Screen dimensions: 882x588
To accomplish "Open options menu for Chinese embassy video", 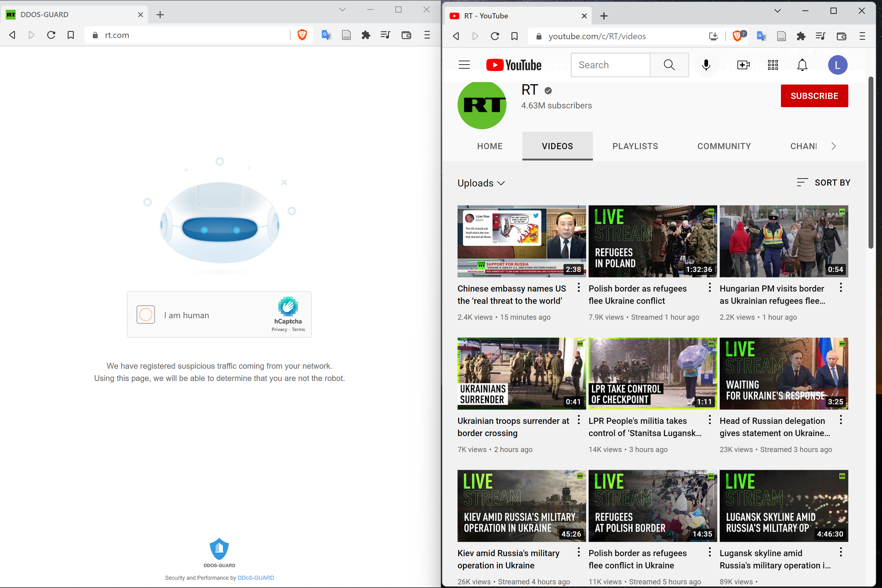I will pyautogui.click(x=579, y=288).
